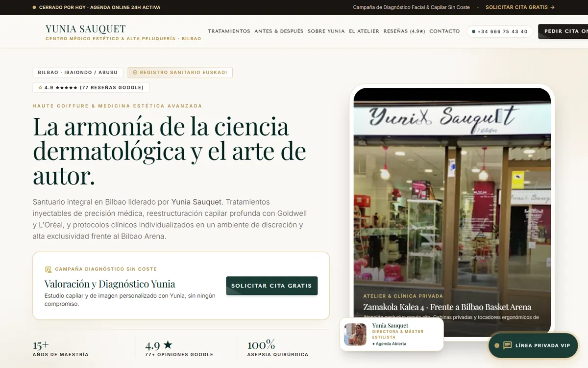Click Yunia's profile photo thumbnail

pyautogui.click(x=355, y=334)
